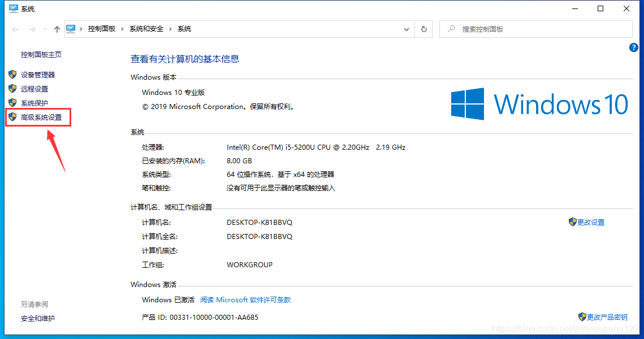Image resolution: width=644 pixels, height=339 pixels.
Task: Click the © 2019 Microsoft Corporation copyright text
Action: (218, 107)
